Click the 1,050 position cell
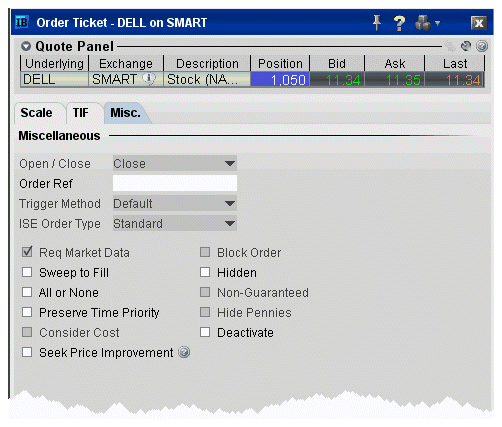 280,79
